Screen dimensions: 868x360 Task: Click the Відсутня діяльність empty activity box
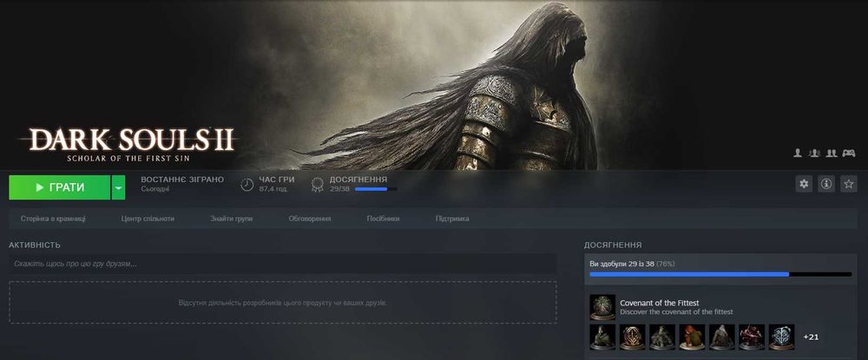pyautogui.click(x=283, y=303)
